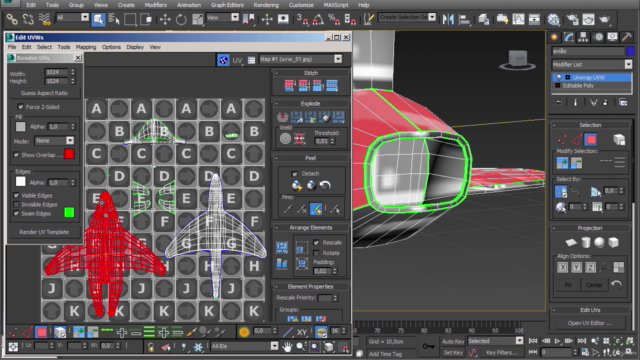Click Render UV Template button
The width and height of the screenshot is (640, 360).
coord(44,232)
